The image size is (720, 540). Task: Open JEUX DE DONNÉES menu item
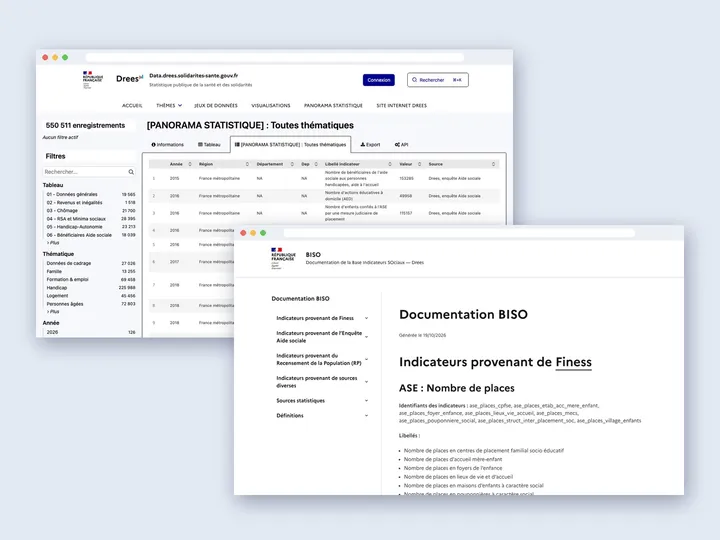click(216, 106)
